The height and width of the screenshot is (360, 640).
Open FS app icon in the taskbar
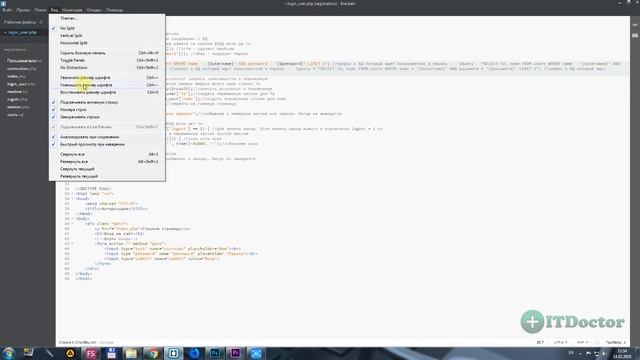click(91, 353)
